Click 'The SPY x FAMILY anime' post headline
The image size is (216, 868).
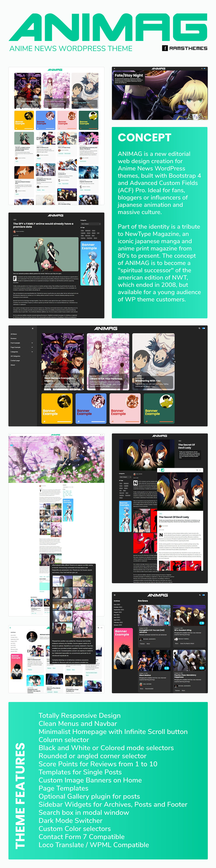[x=43, y=225]
